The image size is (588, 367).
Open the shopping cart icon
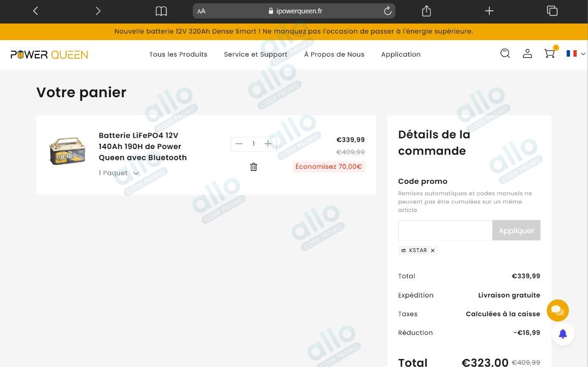(550, 53)
